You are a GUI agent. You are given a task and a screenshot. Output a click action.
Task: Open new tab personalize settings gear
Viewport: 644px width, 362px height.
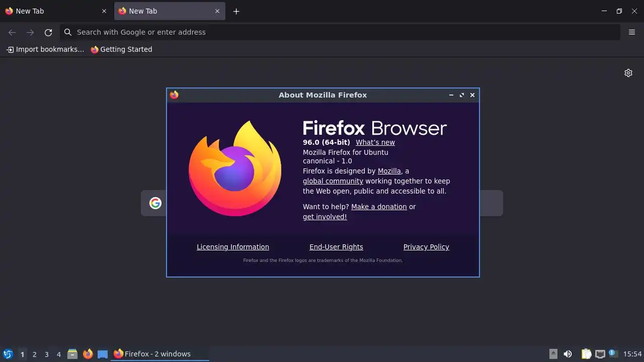tap(628, 73)
